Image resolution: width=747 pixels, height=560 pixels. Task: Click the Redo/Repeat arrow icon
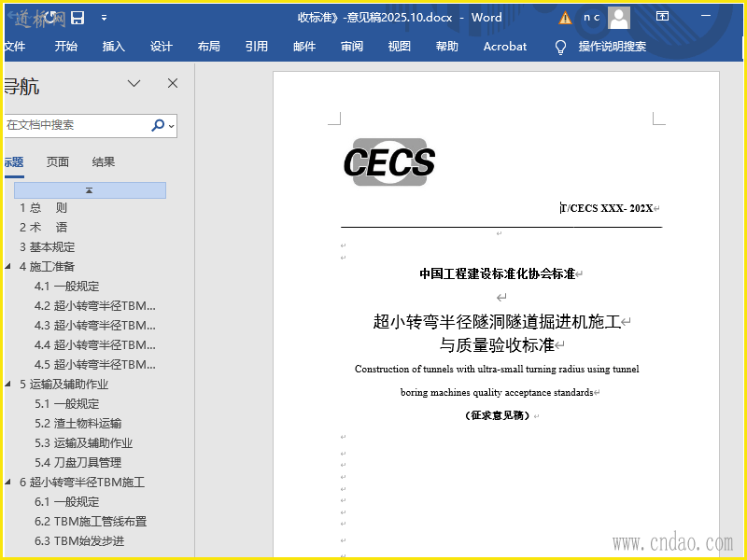pos(50,18)
